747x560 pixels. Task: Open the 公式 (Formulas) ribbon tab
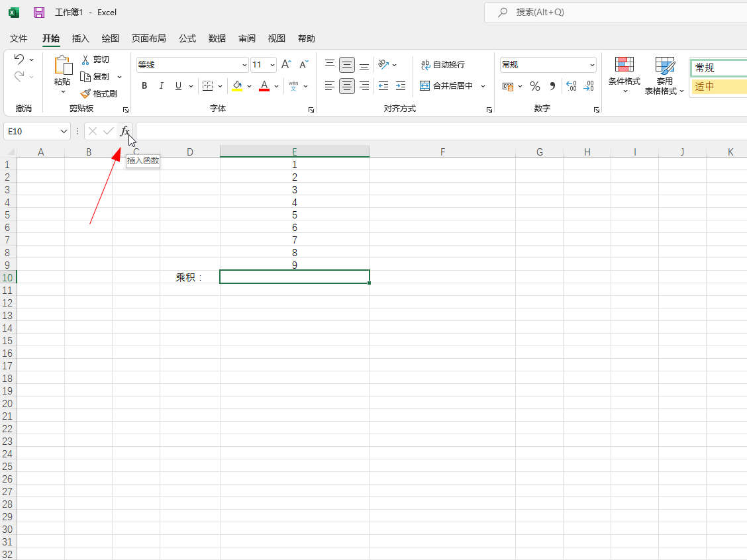click(x=187, y=38)
